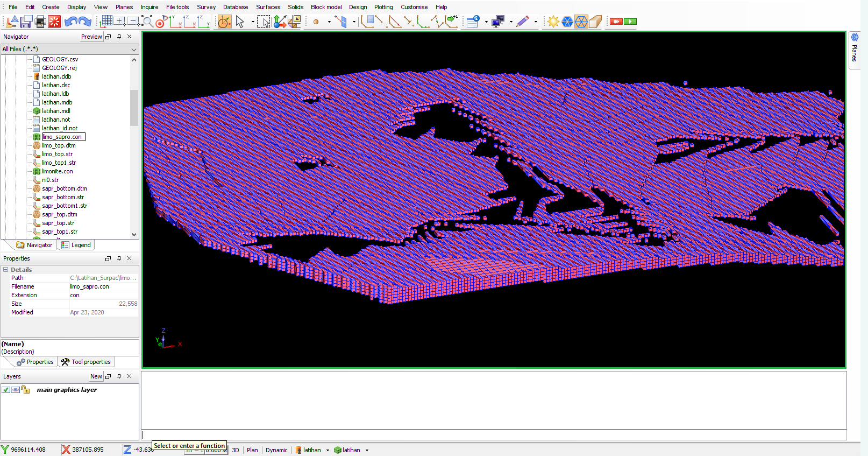868x456 pixels.
Task: Click the New layer button
Action: click(96, 376)
